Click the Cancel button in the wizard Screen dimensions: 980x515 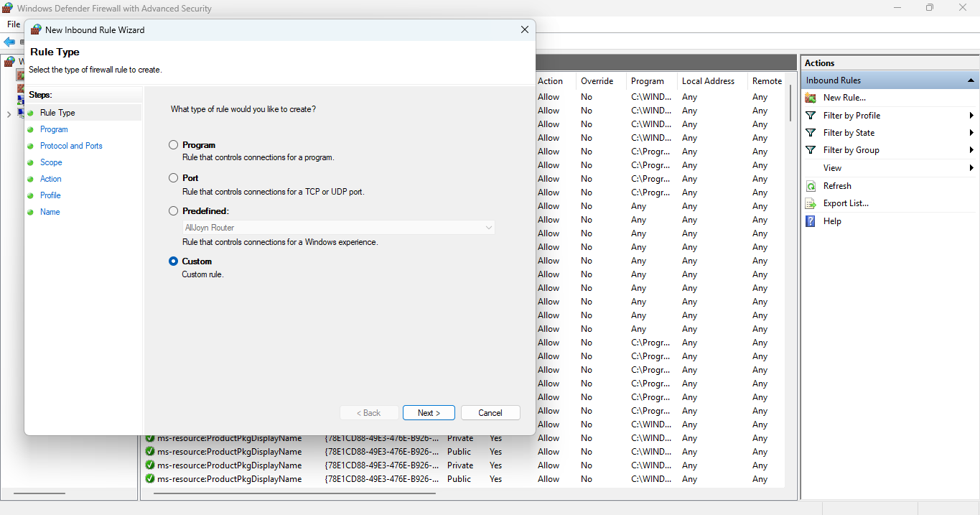[x=490, y=413]
